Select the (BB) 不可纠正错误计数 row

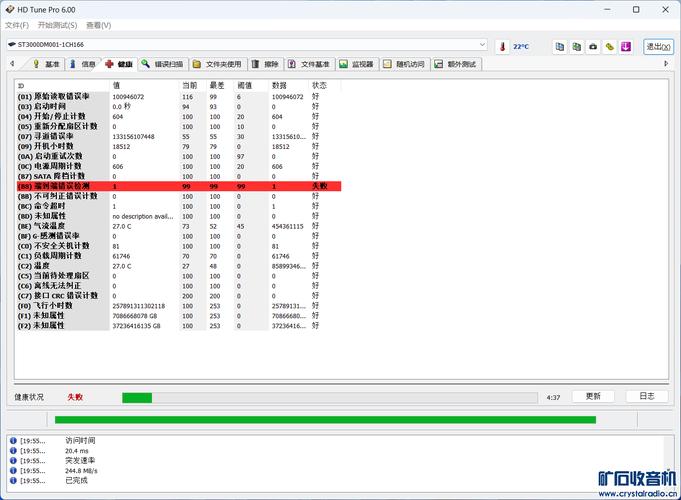(179, 196)
